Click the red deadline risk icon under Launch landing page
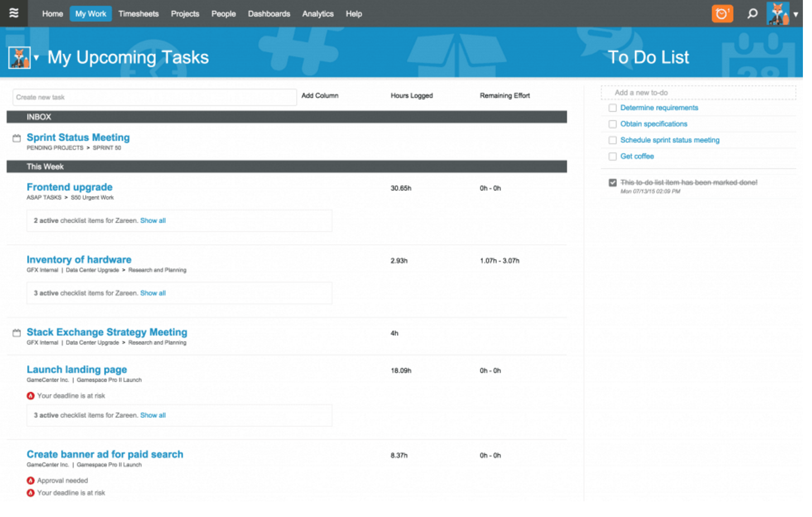The height and width of the screenshot is (517, 812). [31, 396]
